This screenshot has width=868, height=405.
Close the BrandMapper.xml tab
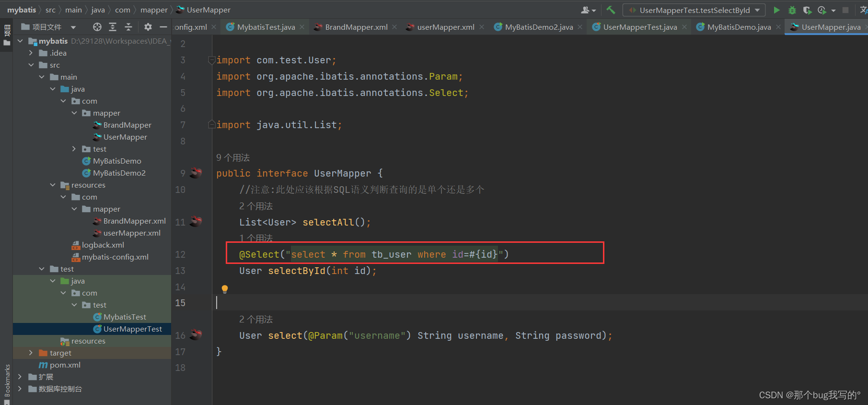tap(394, 27)
